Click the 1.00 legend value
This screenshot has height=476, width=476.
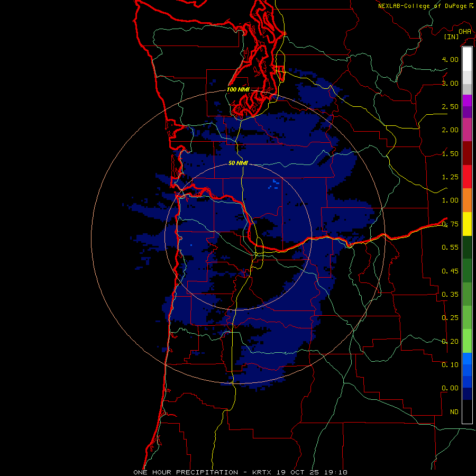(x=450, y=200)
